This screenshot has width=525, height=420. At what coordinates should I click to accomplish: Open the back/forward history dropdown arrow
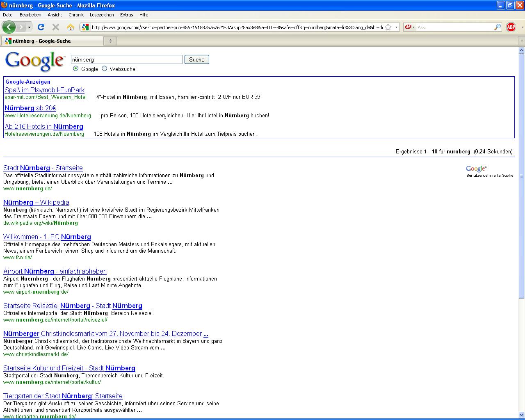pyautogui.click(x=29, y=27)
